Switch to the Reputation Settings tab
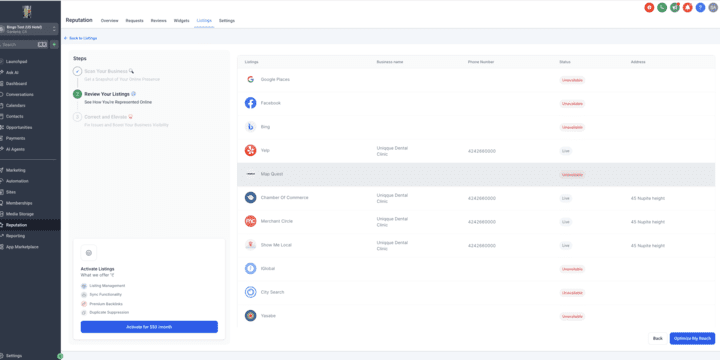 point(227,21)
